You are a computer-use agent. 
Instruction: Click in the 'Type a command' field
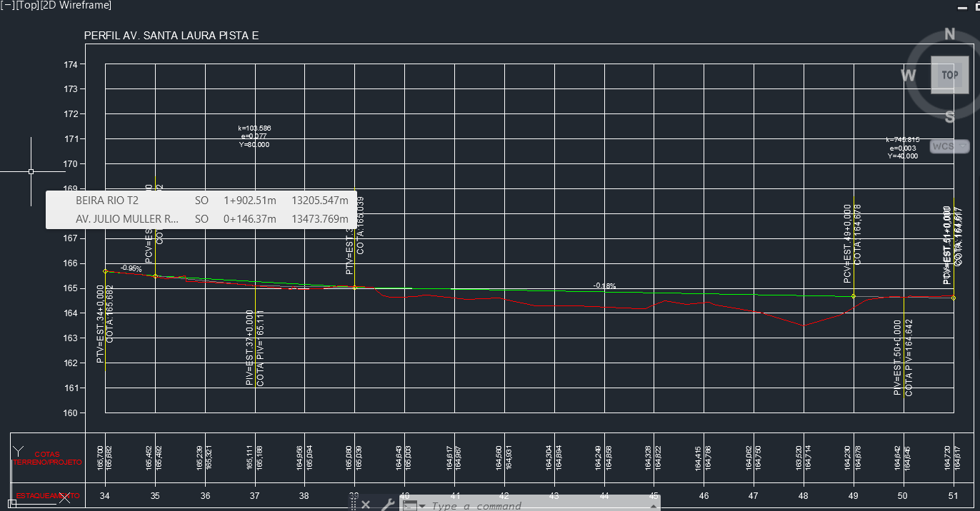click(500, 505)
